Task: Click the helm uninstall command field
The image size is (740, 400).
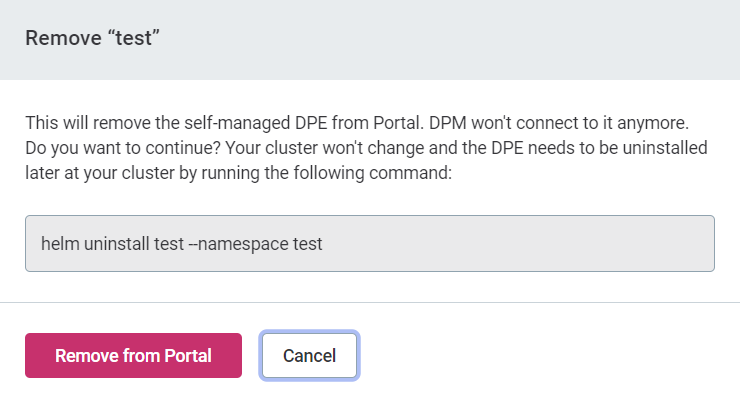Action: pos(369,243)
